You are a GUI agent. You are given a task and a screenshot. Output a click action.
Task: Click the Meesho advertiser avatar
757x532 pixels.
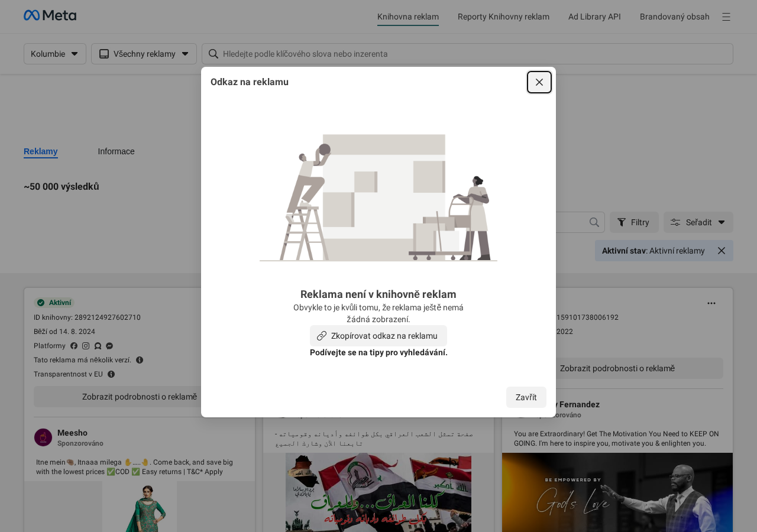point(43,437)
